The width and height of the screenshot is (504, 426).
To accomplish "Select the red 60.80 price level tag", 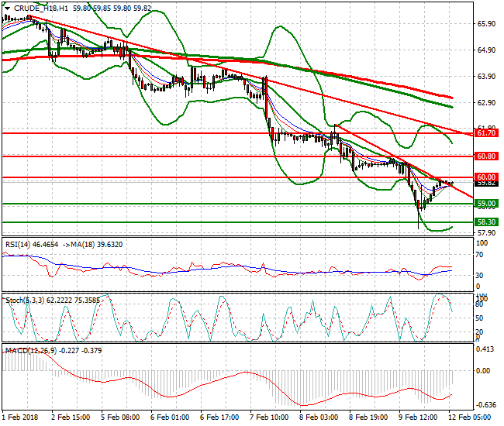I will [485, 156].
